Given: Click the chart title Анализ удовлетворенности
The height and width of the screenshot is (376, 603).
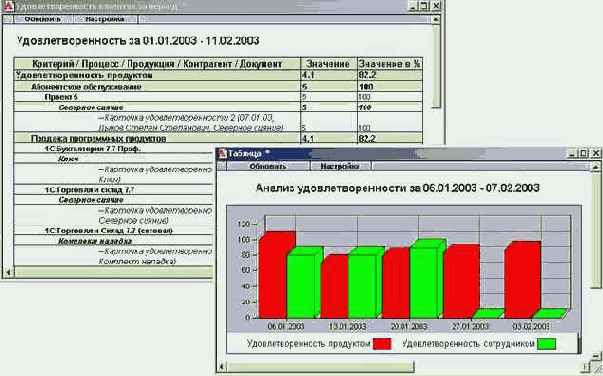Looking at the screenshot, I should (x=397, y=188).
